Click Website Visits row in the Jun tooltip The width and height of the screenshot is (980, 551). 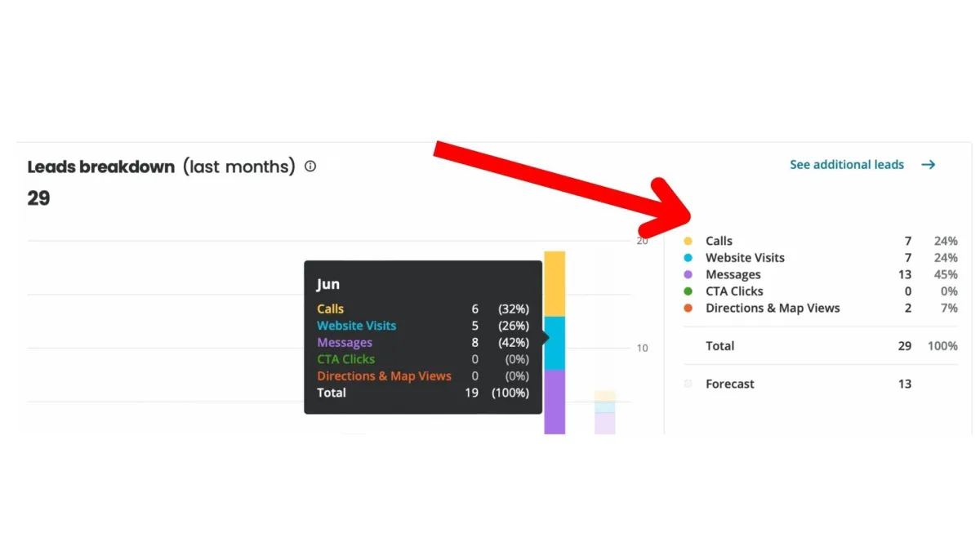point(423,326)
